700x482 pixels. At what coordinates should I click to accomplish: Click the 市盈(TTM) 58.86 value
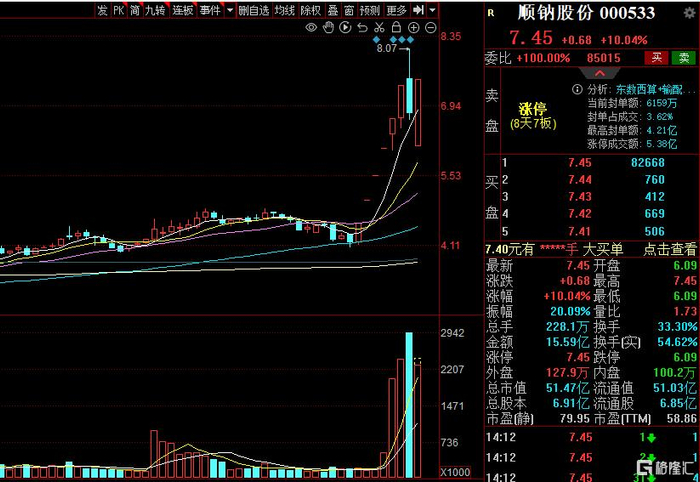tap(681, 419)
